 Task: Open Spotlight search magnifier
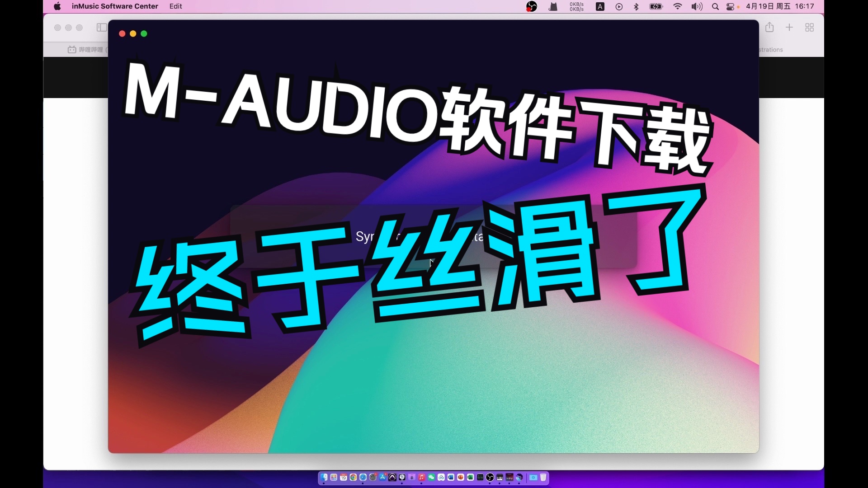pos(715,6)
